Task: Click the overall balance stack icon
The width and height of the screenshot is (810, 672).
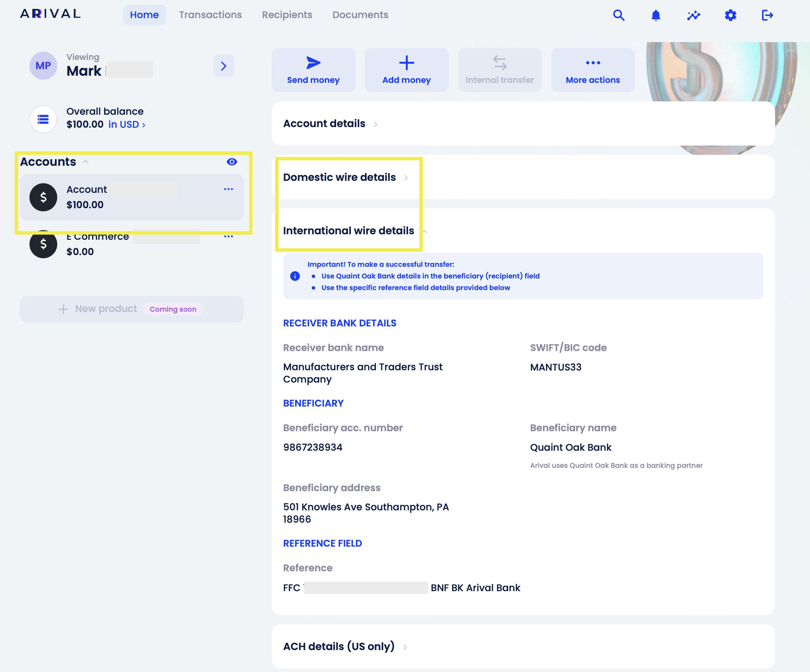Action: [x=43, y=119]
